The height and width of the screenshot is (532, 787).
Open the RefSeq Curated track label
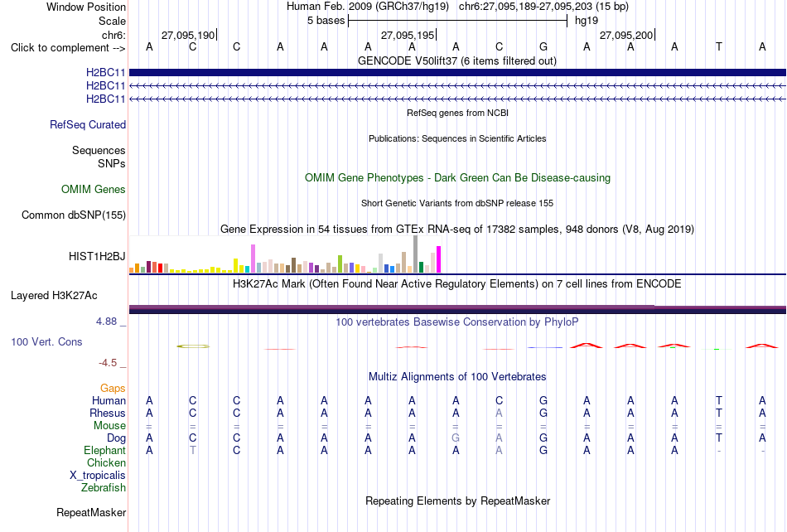88,124
